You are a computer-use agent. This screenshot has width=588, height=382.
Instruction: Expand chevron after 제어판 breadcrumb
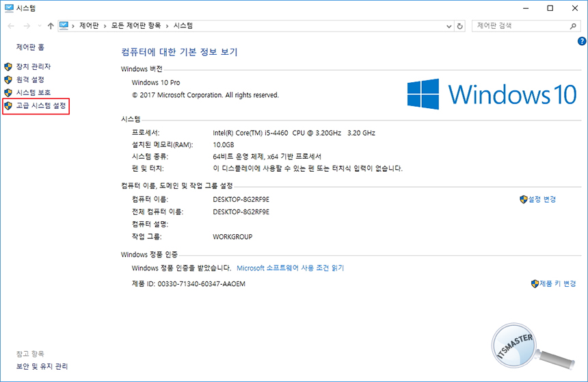[x=105, y=26]
